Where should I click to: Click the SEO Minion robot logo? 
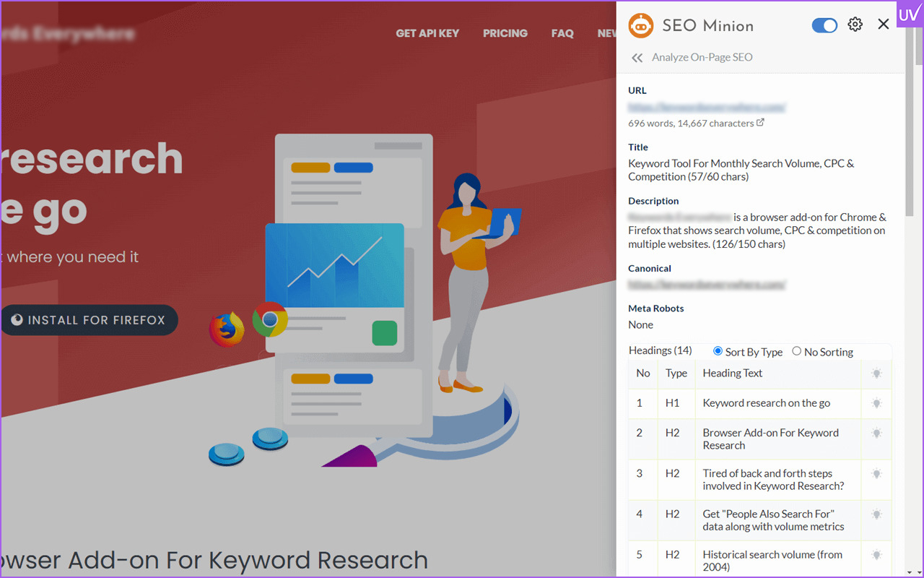click(641, 25)
